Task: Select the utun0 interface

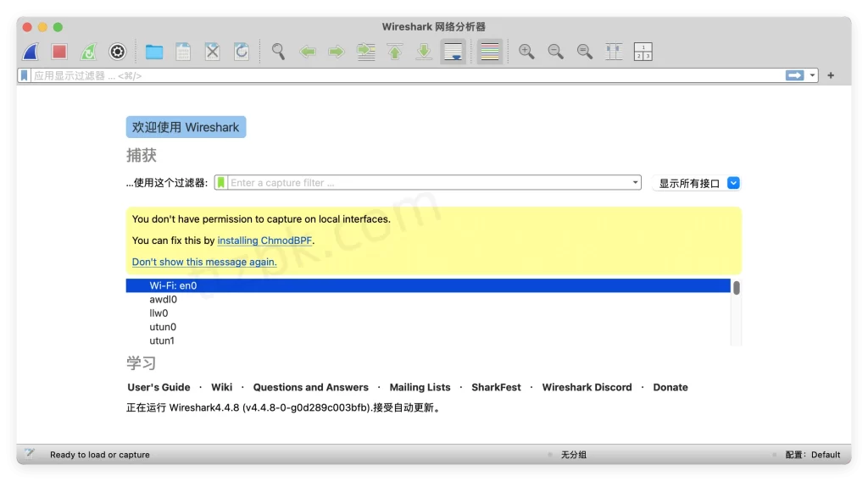Action: (428, 328)
